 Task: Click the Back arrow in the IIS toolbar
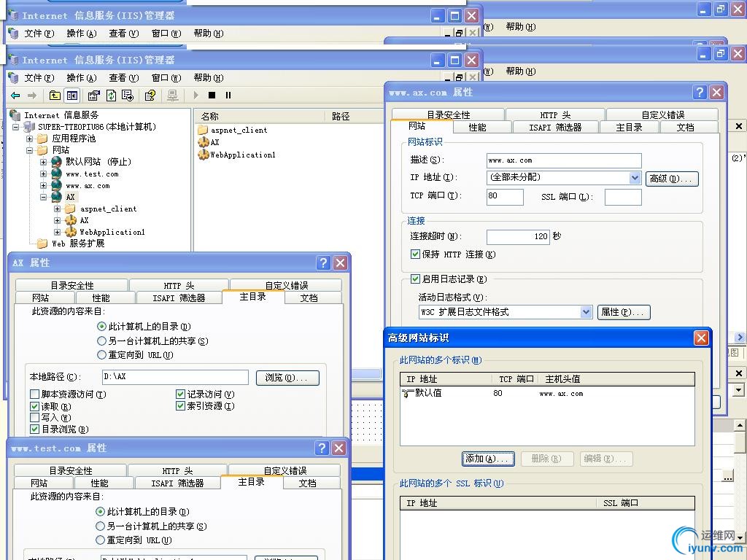(x=15, y=96)
